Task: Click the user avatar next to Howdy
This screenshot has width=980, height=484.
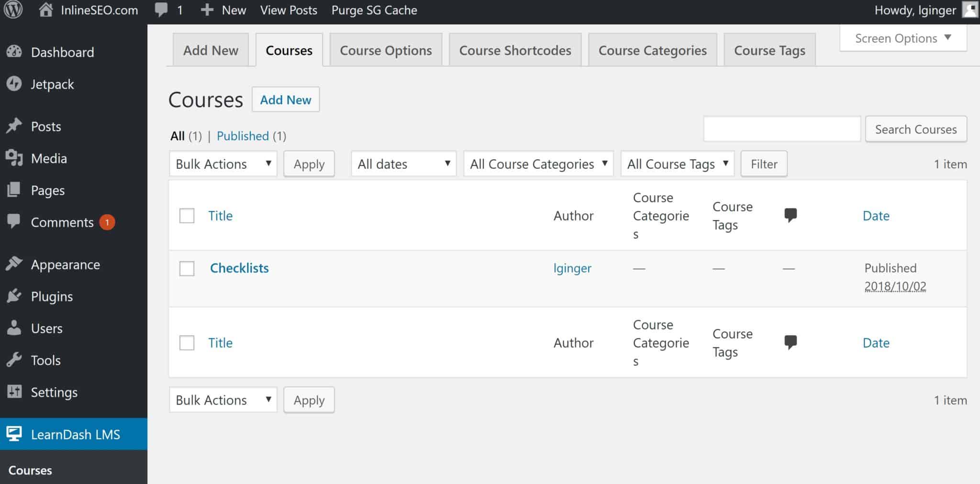Action: tap(970, 10)
